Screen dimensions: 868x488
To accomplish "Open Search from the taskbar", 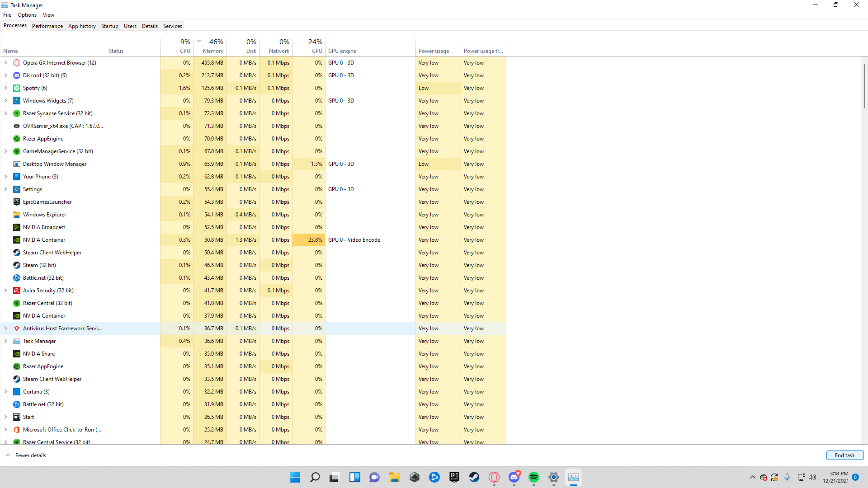I will click(315, 477).
